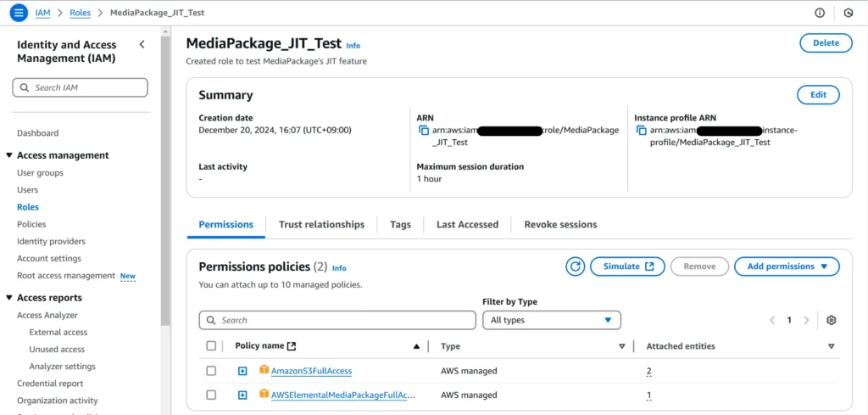Open User groups in the sidebar
The height and width of the screenshot is (415, 868).
[41, 173]
